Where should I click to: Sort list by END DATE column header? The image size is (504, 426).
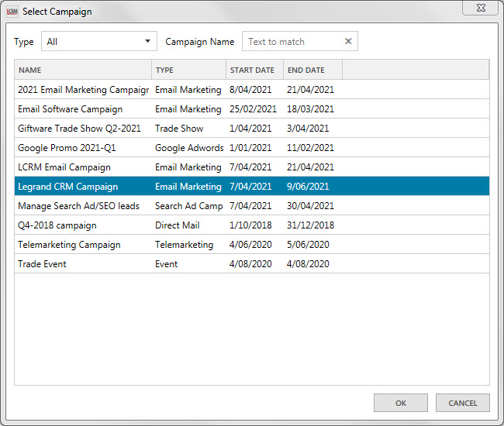click(312, 70)
